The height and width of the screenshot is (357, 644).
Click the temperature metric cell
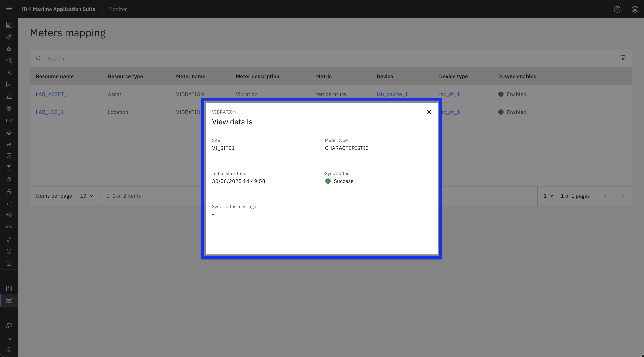pyautogui.click(x=331, y=94)
